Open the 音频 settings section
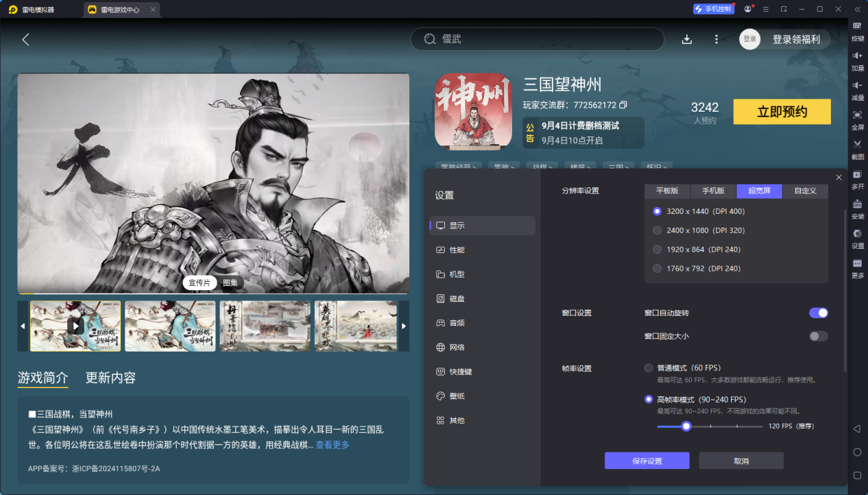 click(482, 323)
